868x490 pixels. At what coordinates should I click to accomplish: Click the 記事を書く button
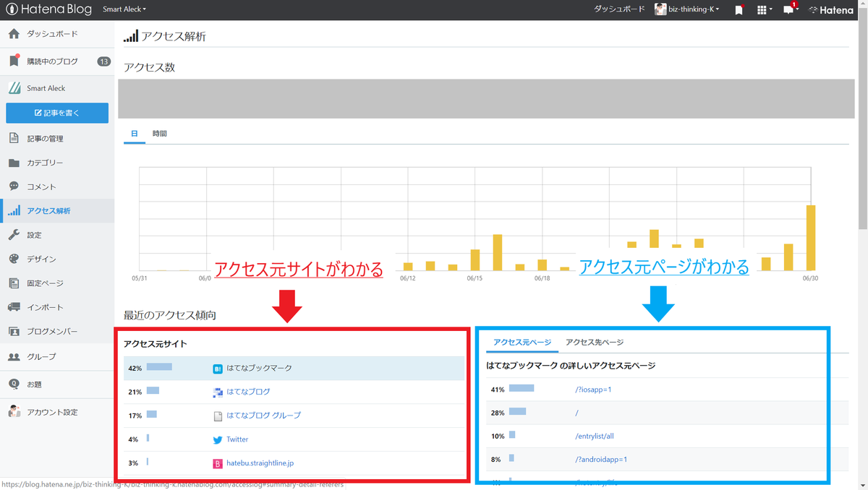pyautogui.click(x=57, y=113)
